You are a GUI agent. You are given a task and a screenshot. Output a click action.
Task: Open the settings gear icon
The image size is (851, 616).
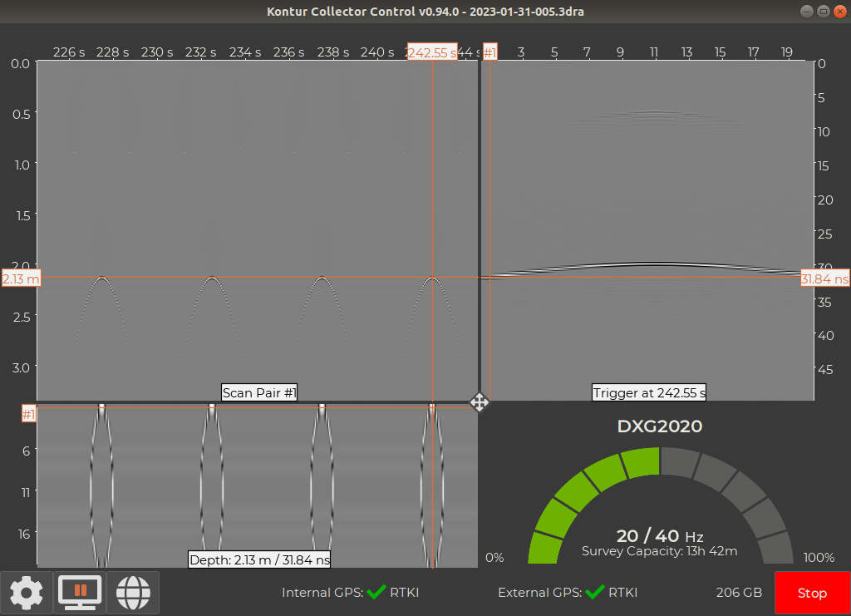[26, 593]
